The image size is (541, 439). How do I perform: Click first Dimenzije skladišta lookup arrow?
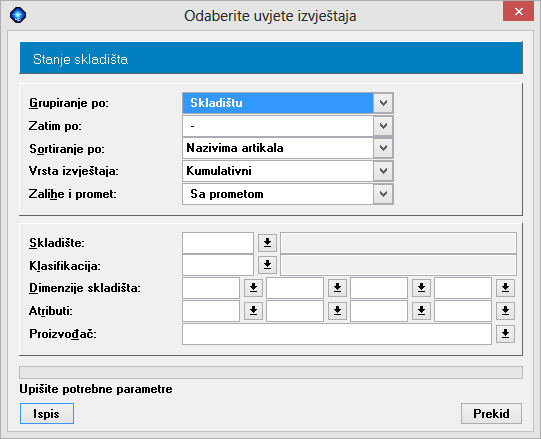point(253,288)
